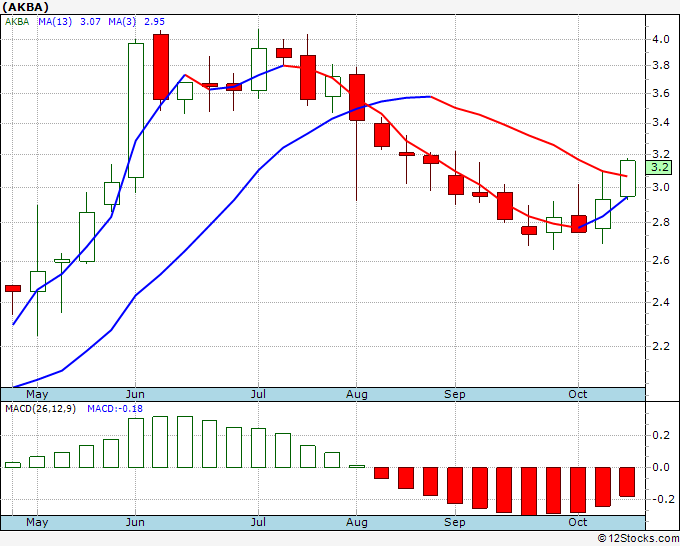Image resolution: width=680 pixels, height=546 pixels.
Task: Click the 2.4 price axis label
Action: click(x=661, y=302)
